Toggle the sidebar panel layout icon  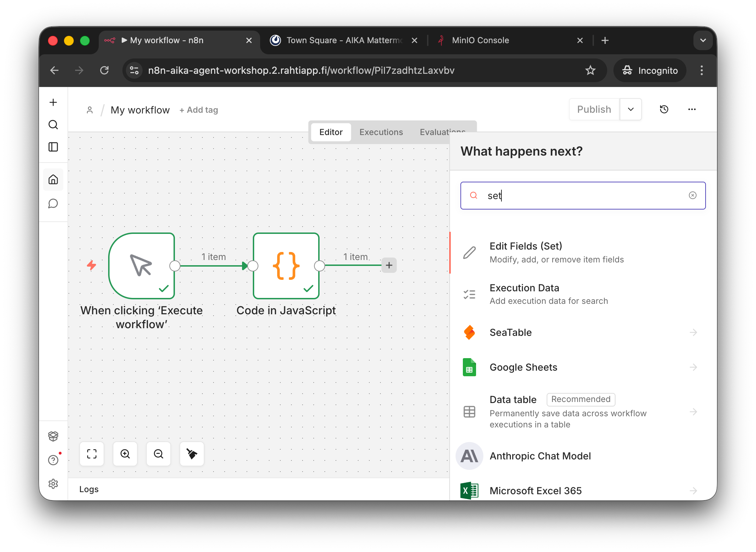pyautogui.click(x=53, y=147)
